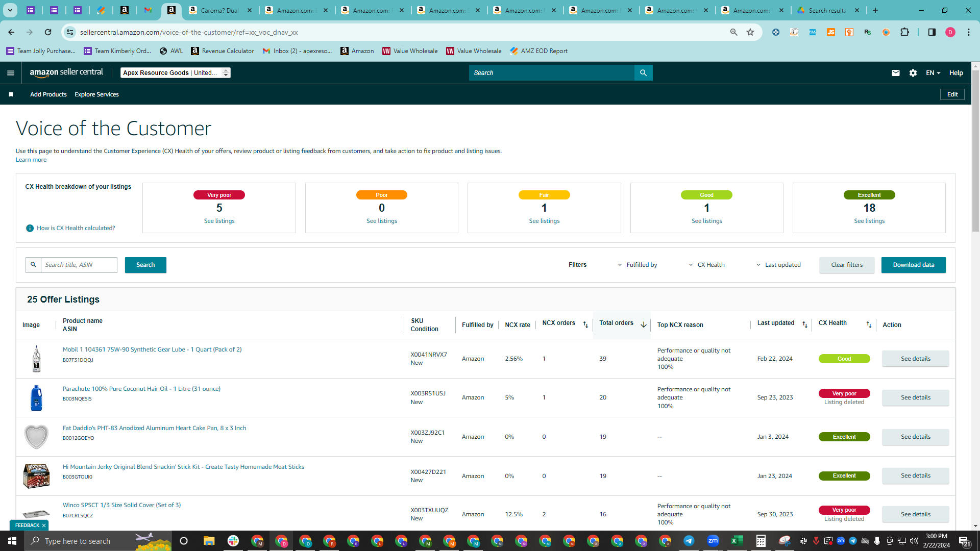Click Chrome's back navigation arrow
This screenshot has height=551, width=980.
point(11,32)
